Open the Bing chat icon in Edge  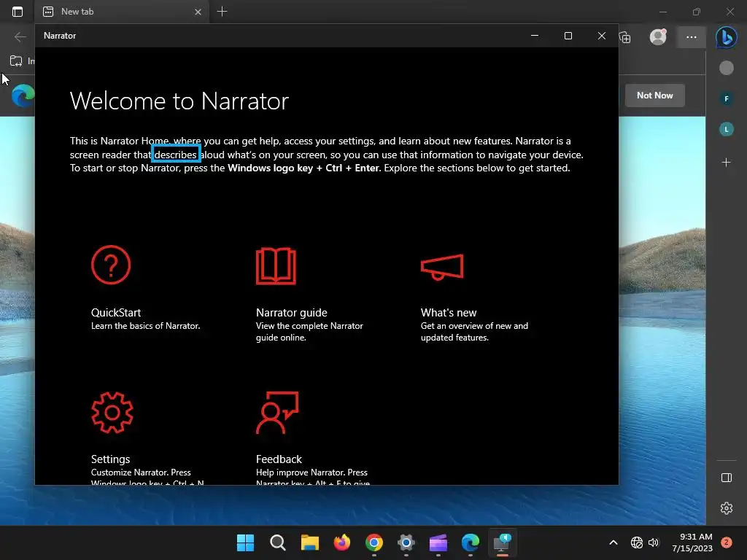coord(726,37)
